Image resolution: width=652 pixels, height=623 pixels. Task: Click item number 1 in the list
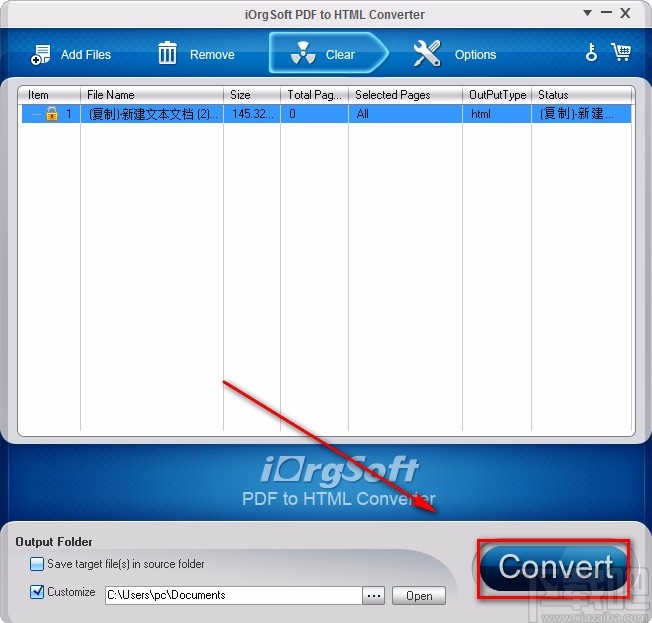pyautogui.click(x=69, y=114)
